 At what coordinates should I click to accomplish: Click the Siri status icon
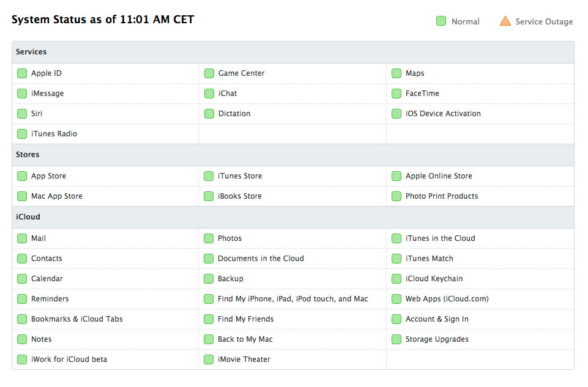tap(22, 114)
